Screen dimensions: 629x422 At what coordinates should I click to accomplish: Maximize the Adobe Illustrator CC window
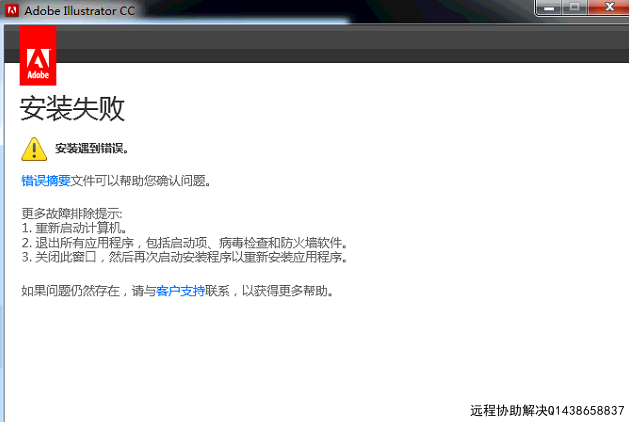click(574, 7)
